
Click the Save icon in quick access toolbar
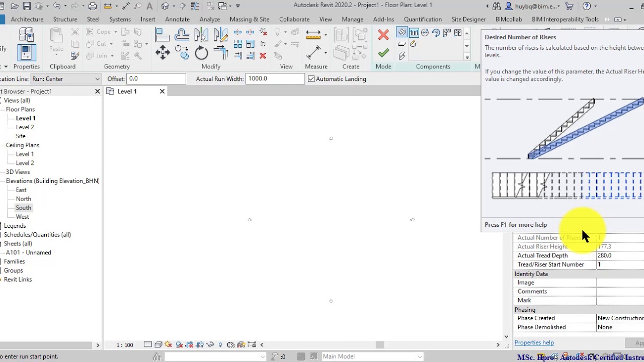(27, 6)
